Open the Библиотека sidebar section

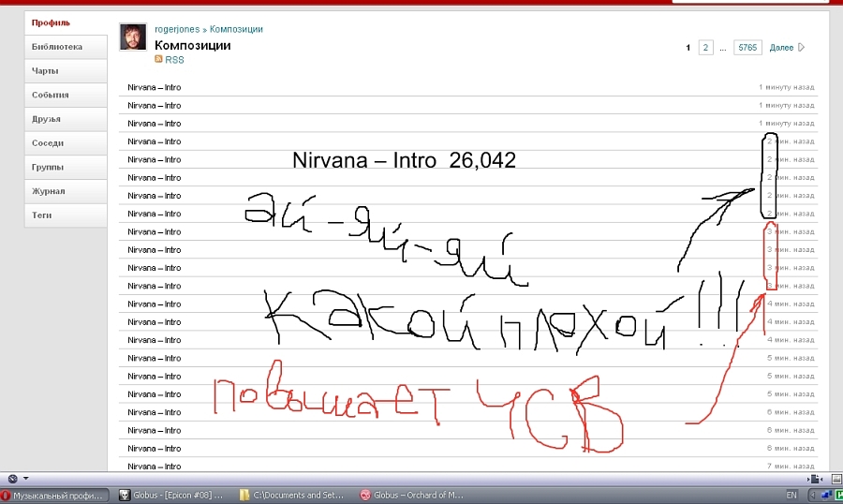66,47
